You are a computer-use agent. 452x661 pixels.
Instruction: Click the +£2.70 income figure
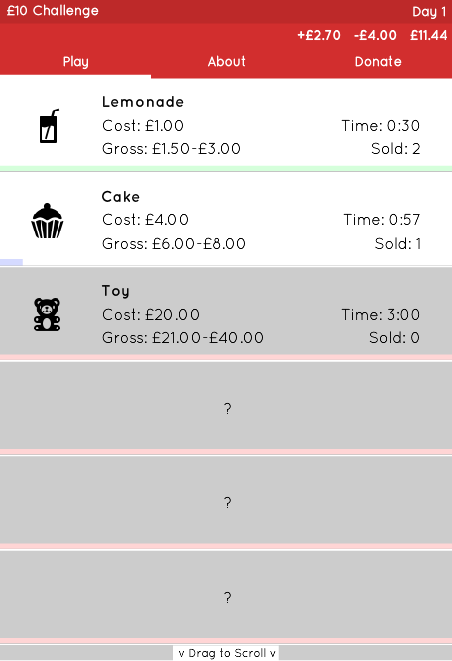(319, 35)
